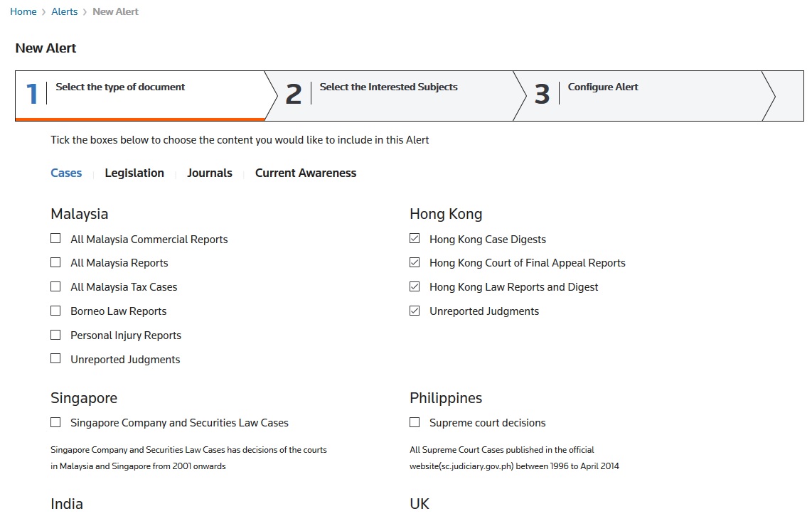Screen dimensions: 812x521
Task: Click Singapore Company and Securities description text
Action: (x=188, y=458)
